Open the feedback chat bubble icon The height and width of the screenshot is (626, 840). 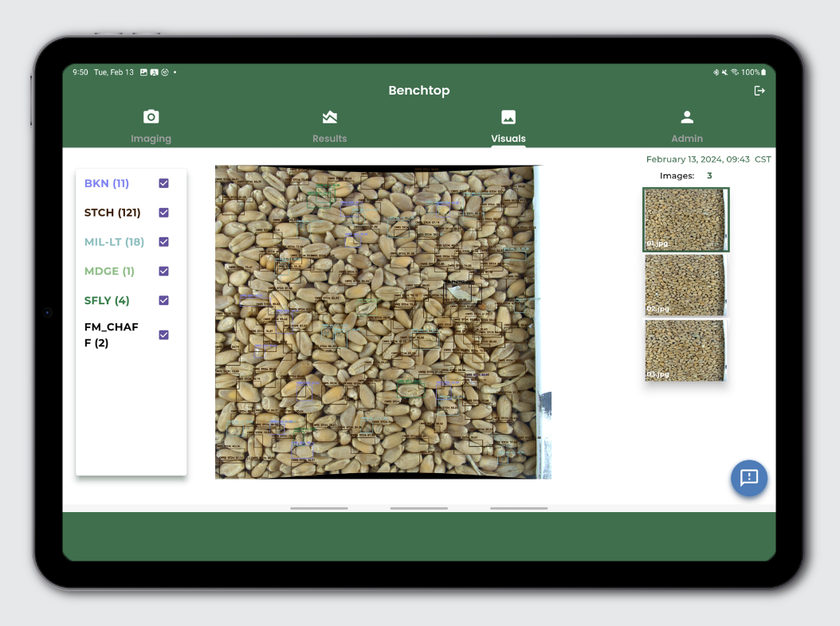[x=748, y=479]
